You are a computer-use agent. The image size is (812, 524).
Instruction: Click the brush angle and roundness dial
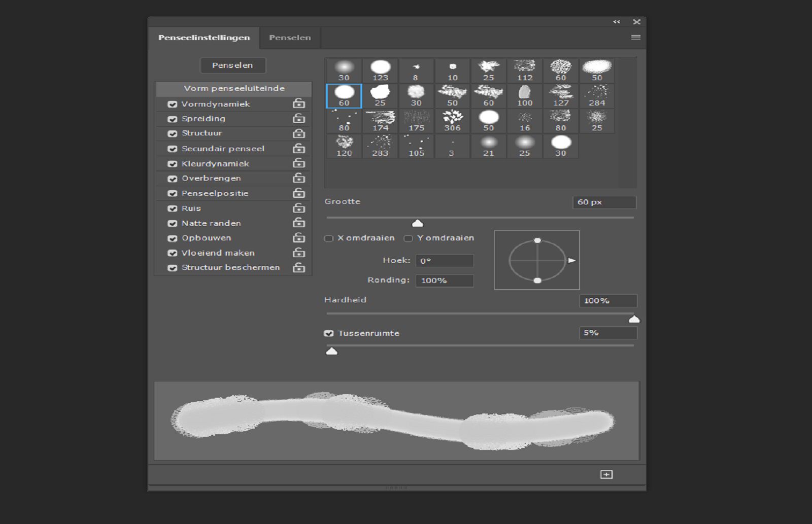tap(537, 260)
